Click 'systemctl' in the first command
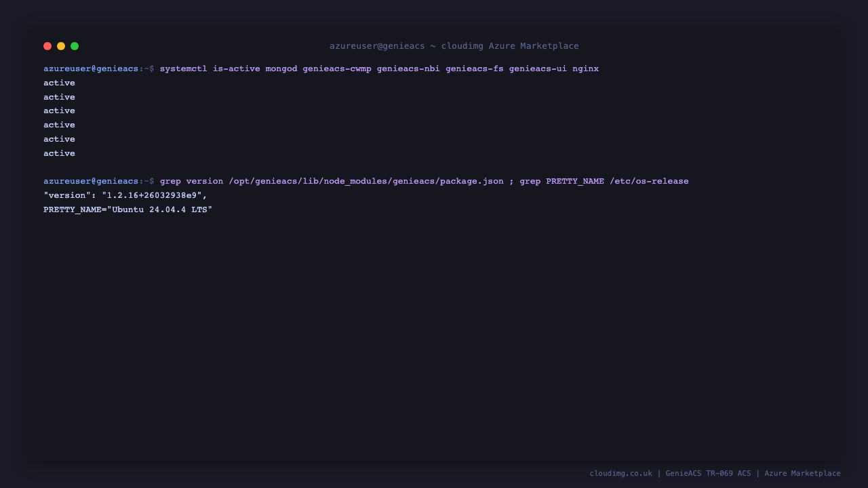 [184, 68]
